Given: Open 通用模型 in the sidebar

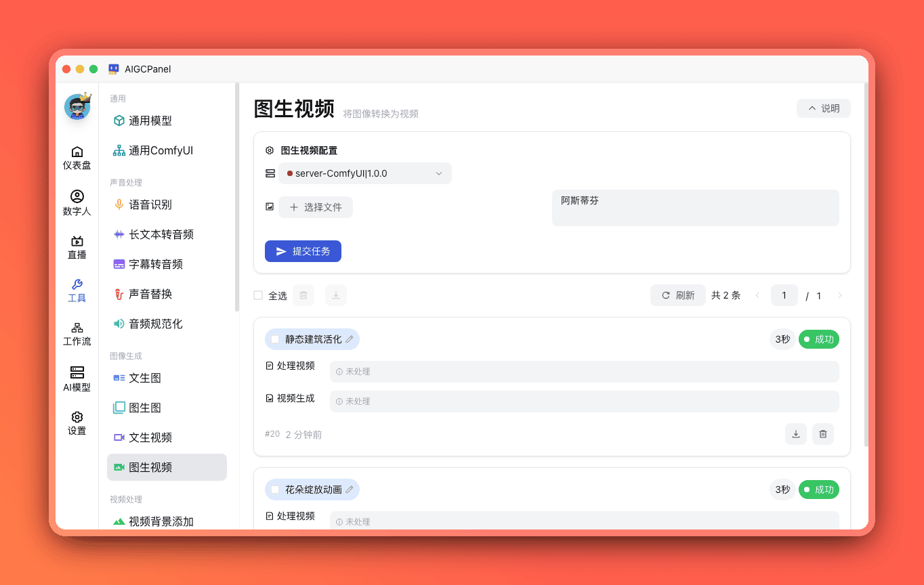Looking at the screenshot, I should (167, 121).
